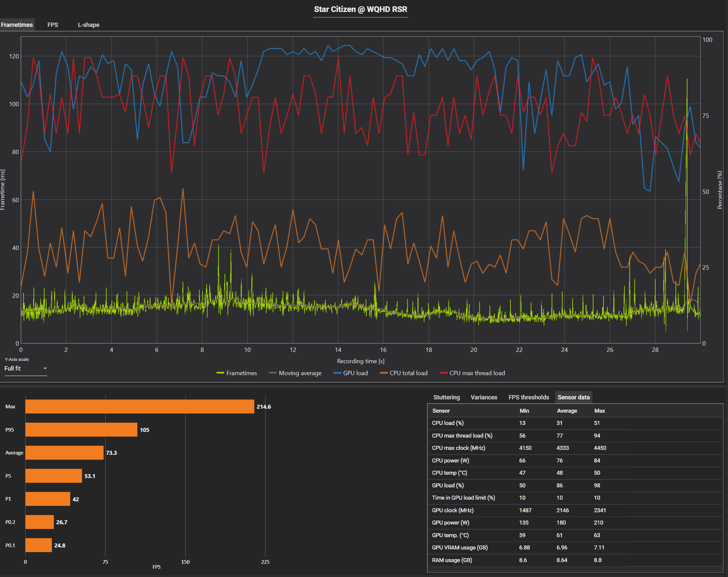Click the Star Citizen @ WQHD RSR title
The height and width of the screenshot is (577, 728).
pyautogui.click(x=360, y=9)
